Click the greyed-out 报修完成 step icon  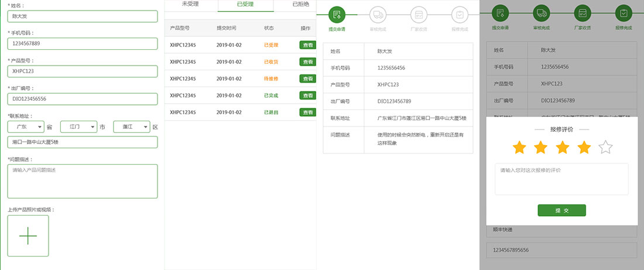[460, 14]
